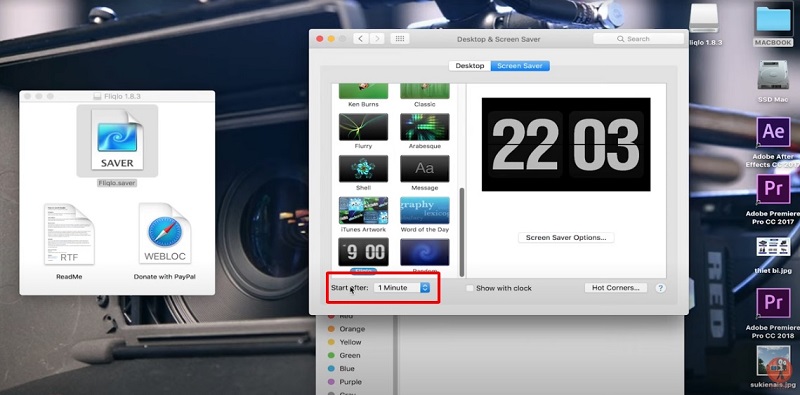Show all preferences grid button
Viewport: 800px width, 395px height.
point(400,39)
